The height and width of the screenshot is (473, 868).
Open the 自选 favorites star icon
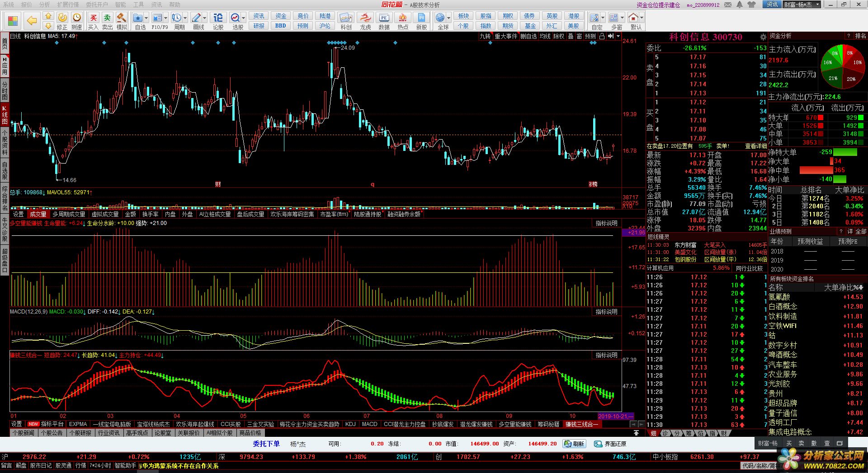click(x=138, y=18)
